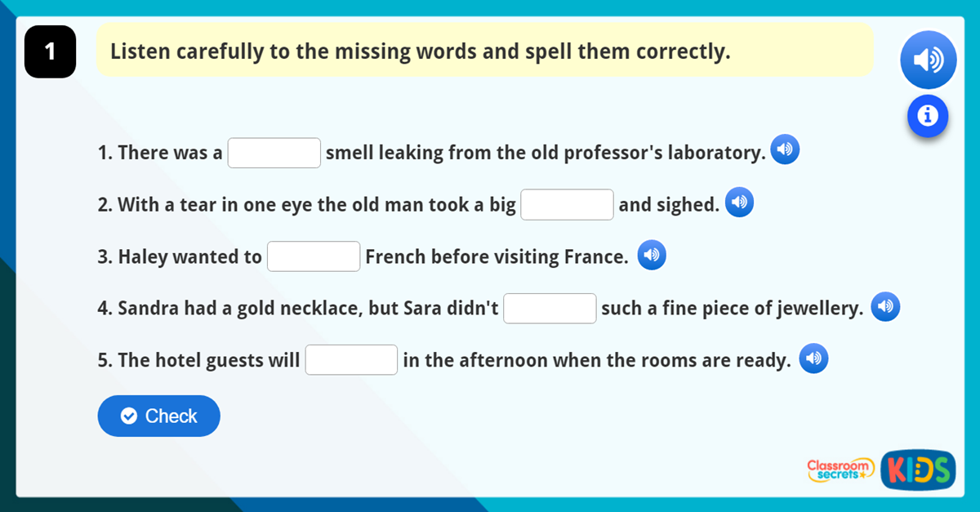Click the Classroom Secrets Kids logo
Screen dimensions: 980x512
click(880, 470)
